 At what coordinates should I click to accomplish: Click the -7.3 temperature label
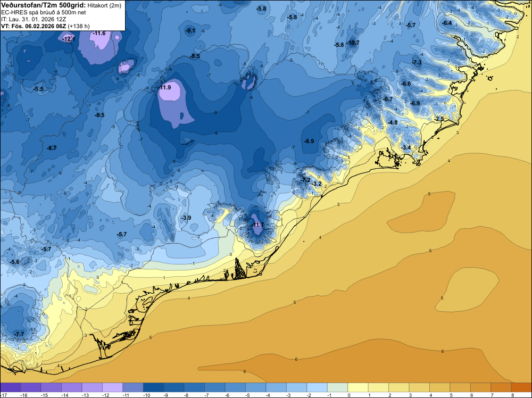(417, 62)
